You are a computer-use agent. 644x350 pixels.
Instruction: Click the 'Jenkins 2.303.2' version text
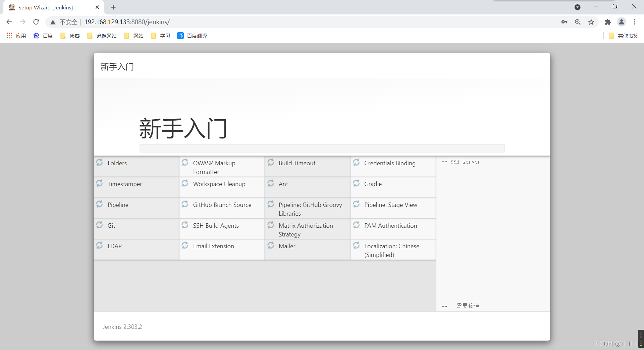coord(122,326)
